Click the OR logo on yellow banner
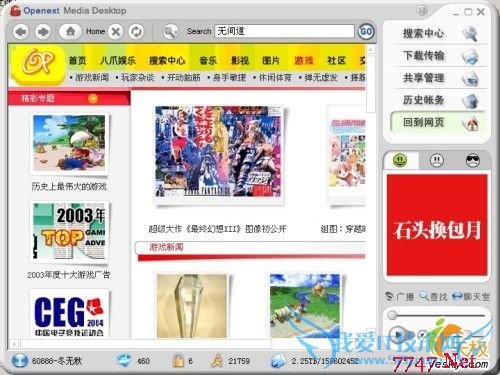Viewport: 500px width, 375px height. point(38,62)
